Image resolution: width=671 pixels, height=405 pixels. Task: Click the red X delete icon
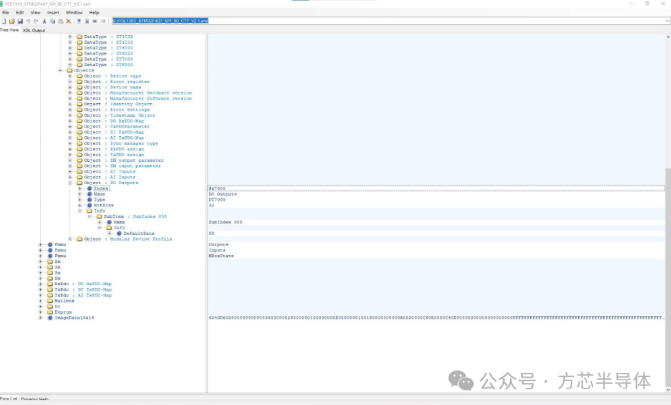pyautogui.click(x=68, y=21)
